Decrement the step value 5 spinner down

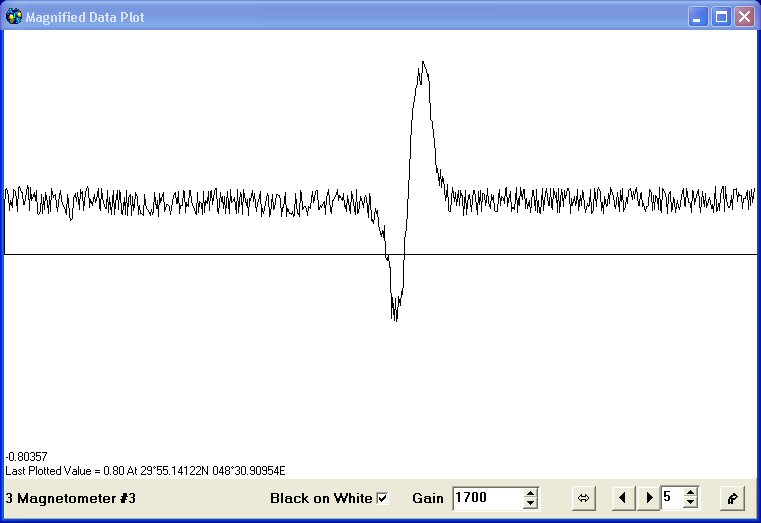691,503
